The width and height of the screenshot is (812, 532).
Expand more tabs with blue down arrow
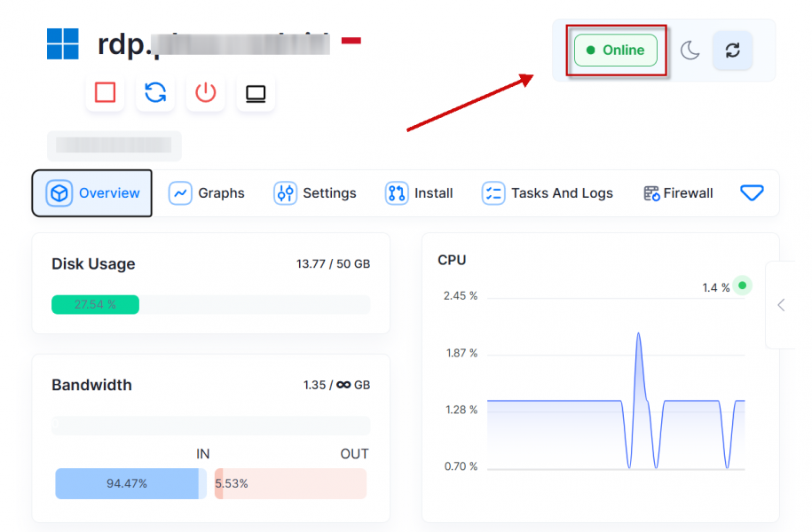[x=752, y=192]
